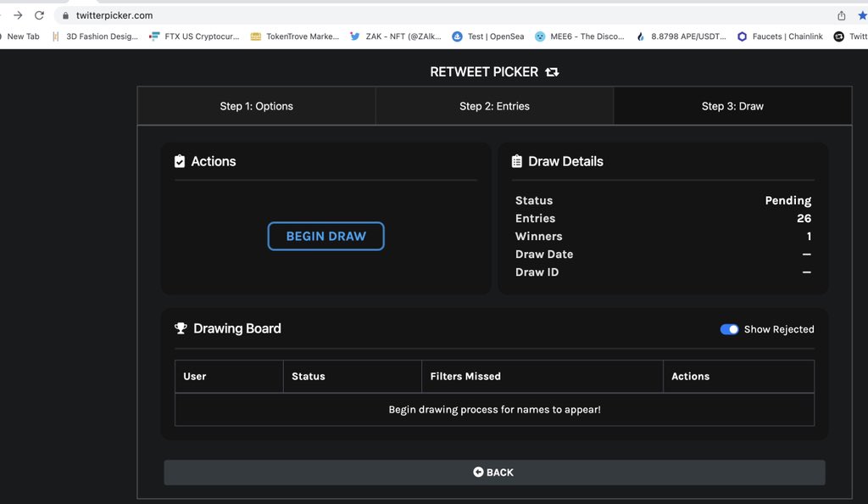Click the BEGIN DRAW button
This screenshot has height=504, width=868.
325,236
